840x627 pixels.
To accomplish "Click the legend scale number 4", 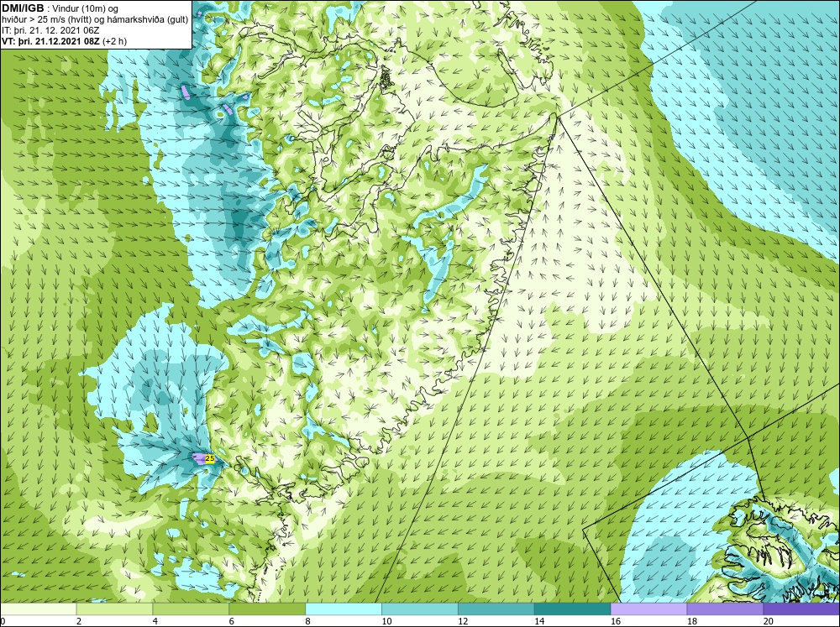I will [155, 621].
